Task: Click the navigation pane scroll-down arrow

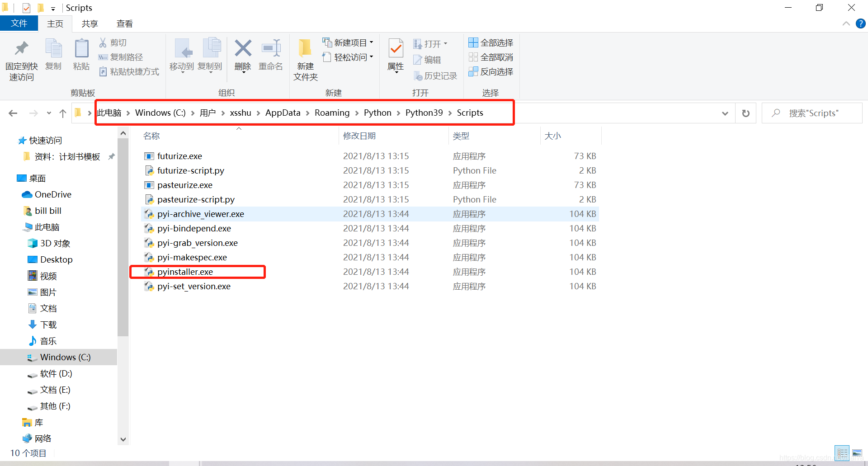Action: pos(123,439)
